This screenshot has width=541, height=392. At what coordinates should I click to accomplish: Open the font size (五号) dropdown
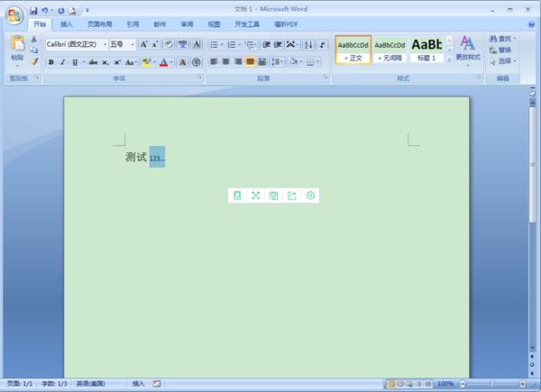tap(133, 44)
